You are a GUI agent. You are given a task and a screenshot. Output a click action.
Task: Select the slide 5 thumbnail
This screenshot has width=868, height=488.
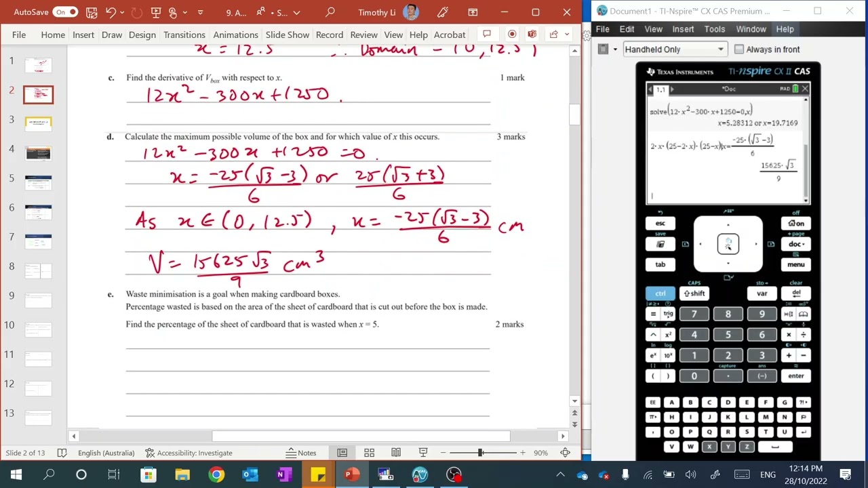38,182
